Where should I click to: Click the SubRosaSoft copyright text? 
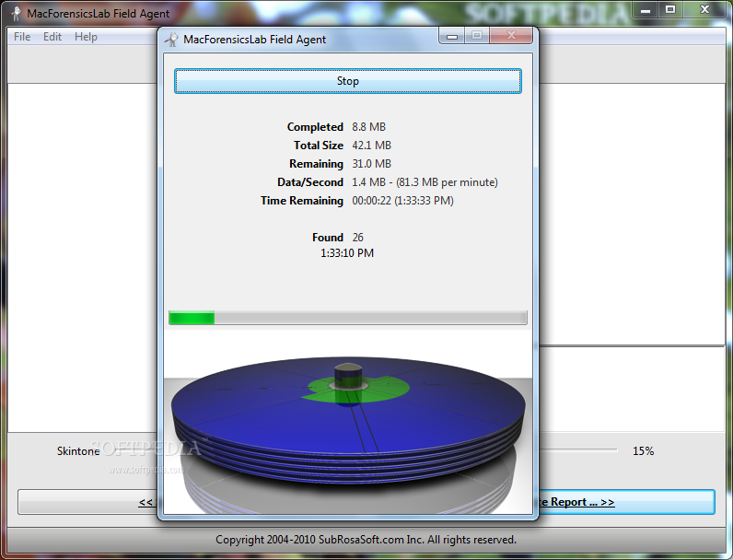tap(366, 540)
